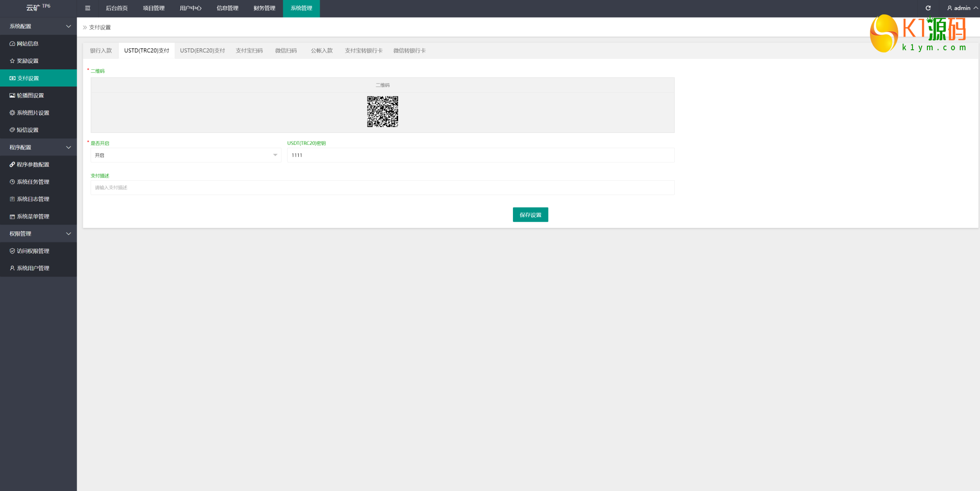Screen dimensions: 980x491
Task: Click the QR code image
Action: click(x=383, y=111)
